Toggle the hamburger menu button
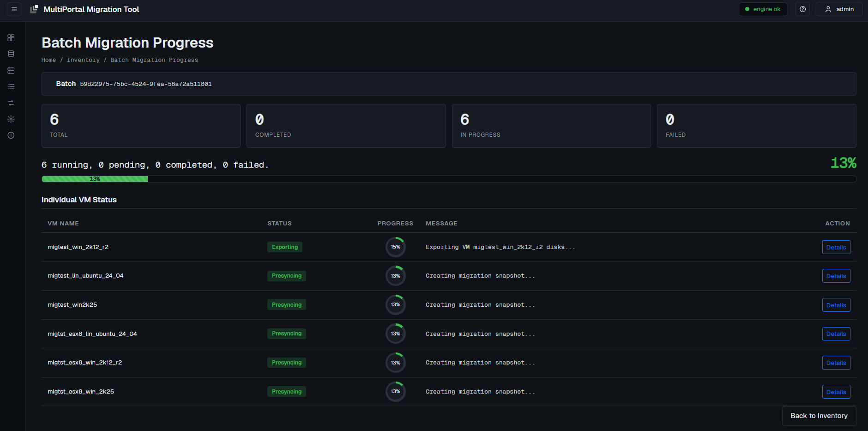 (x=14, y=9)
